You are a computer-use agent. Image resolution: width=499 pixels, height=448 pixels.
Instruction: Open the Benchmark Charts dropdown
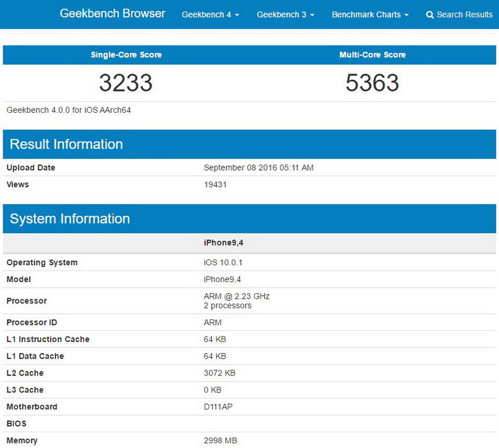click(x=370, y=14)
